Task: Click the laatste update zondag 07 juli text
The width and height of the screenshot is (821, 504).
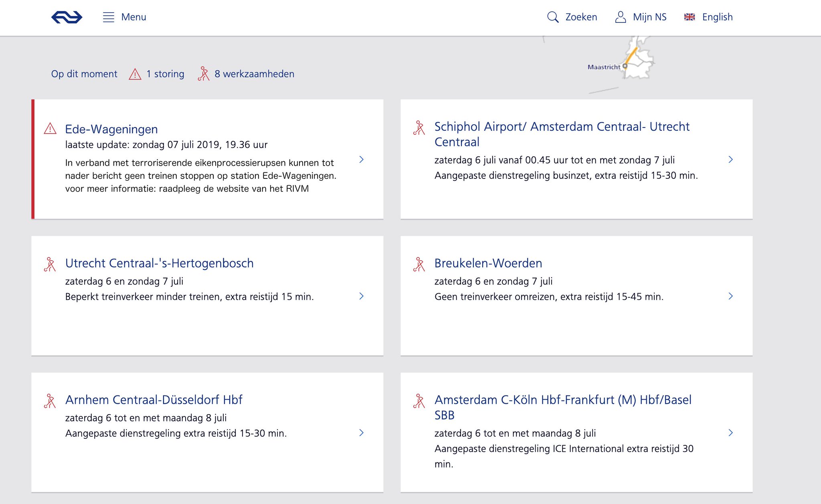Action: pos(166,145)
